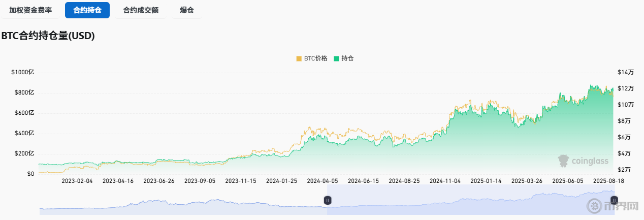Screen dimensions: 644x220
Task: Click the $400亿 left axis label
Action: point(24,133)
